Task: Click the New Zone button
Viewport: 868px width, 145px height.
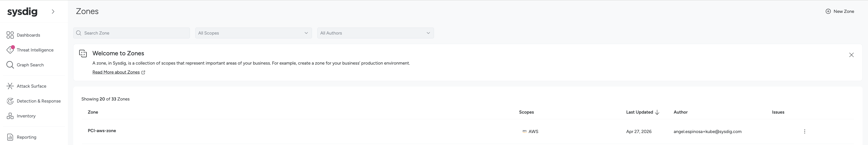Action: [x=840, y=12]
